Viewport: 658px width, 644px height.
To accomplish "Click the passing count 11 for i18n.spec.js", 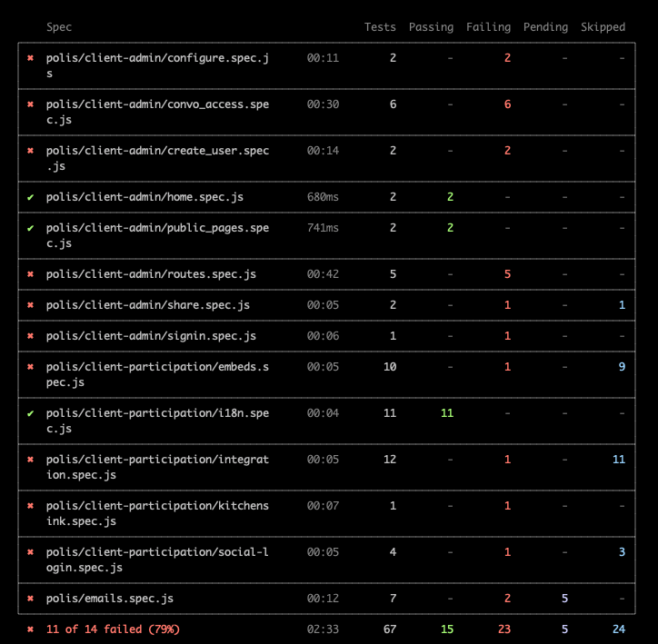I will 447,413.
